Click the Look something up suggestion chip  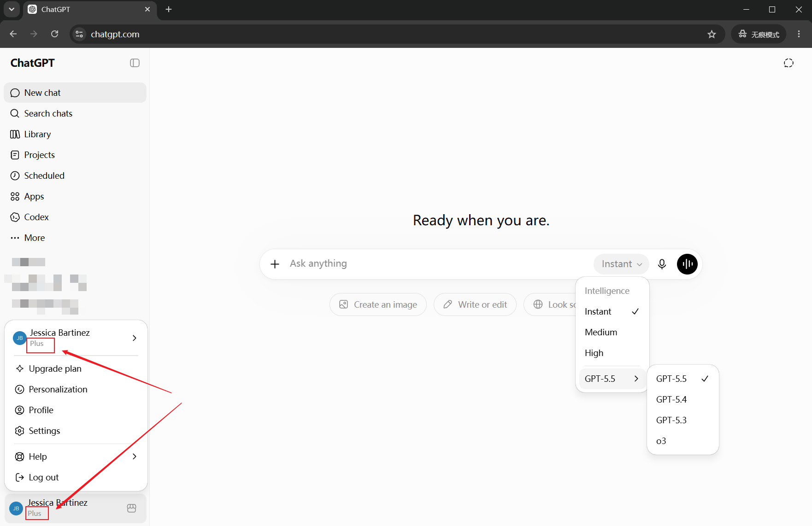[550, 305]
